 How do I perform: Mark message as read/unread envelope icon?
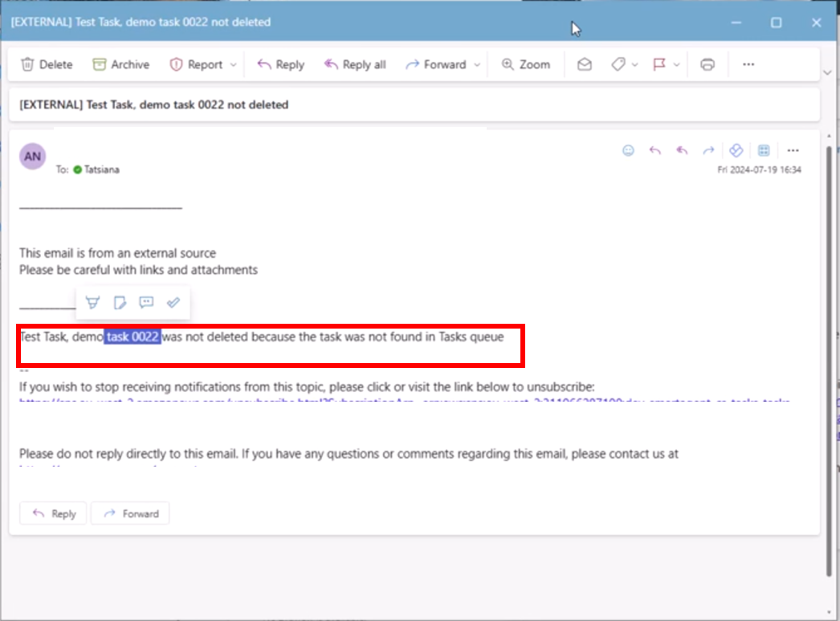585,64
